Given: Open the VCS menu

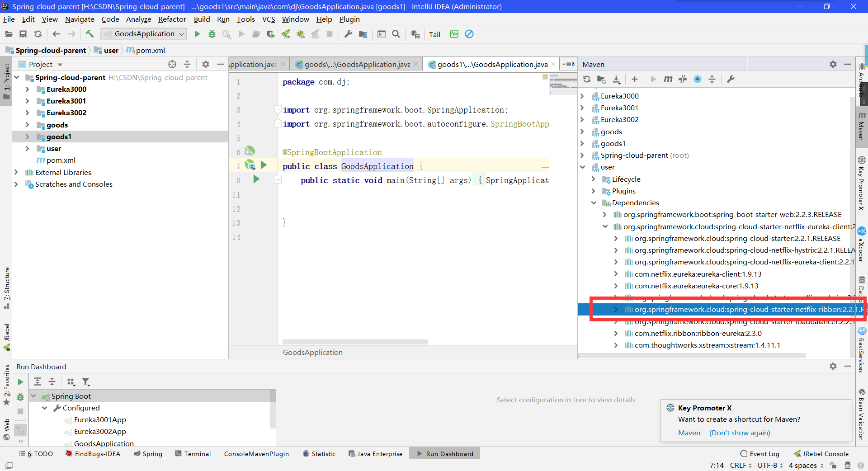Looking at the screenshot, I should 269,19.
